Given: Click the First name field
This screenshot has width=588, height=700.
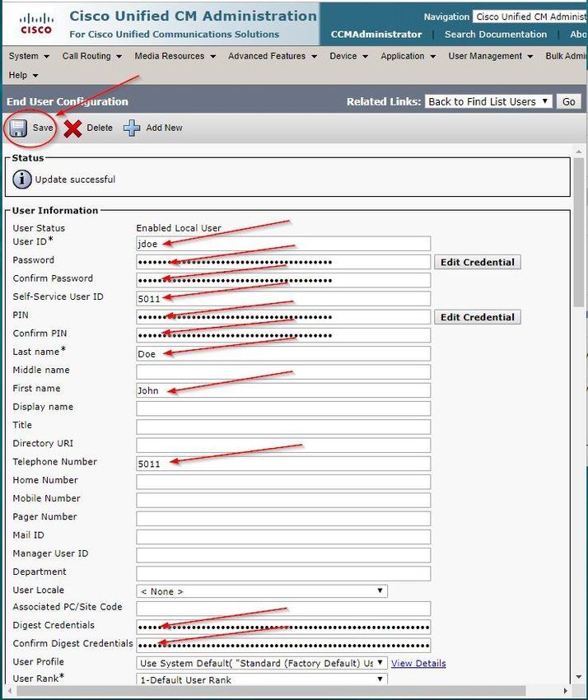Looking at the screenshot, I should pyautogui.click(x=283, y=390).
